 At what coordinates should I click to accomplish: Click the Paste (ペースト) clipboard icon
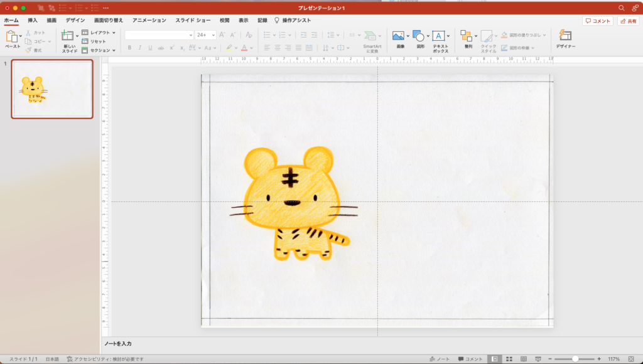(11, 36)
